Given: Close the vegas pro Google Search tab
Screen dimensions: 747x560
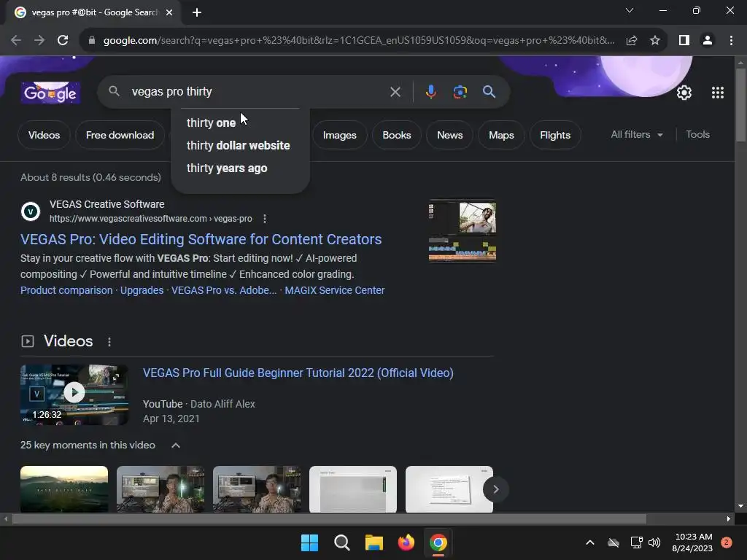Looking at the screenshot, I should 169,12.
